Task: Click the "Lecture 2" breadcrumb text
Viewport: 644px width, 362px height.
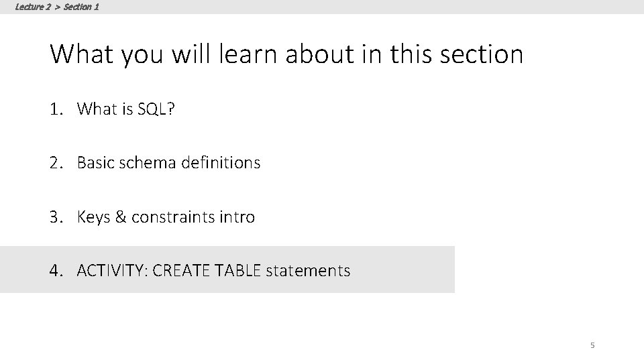Action: (x=33, y=7)
